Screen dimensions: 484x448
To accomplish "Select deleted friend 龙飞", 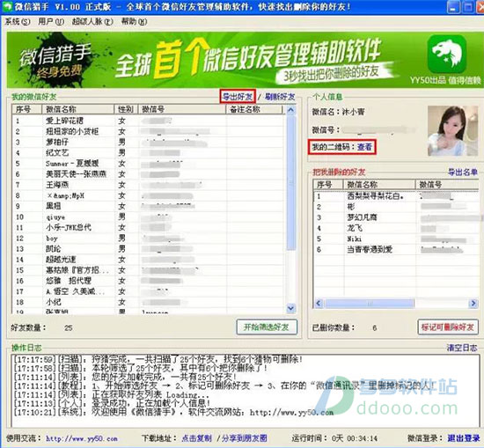I will pyautogui.click(x=396, y=228).
